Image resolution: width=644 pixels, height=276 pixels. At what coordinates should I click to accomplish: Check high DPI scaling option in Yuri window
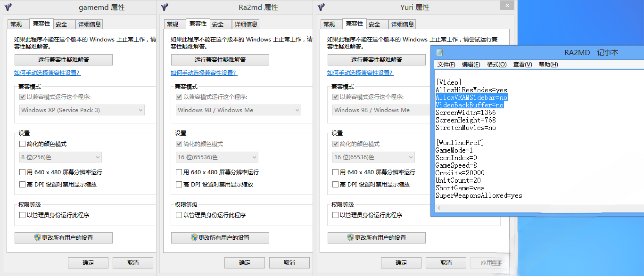point(335,185)
